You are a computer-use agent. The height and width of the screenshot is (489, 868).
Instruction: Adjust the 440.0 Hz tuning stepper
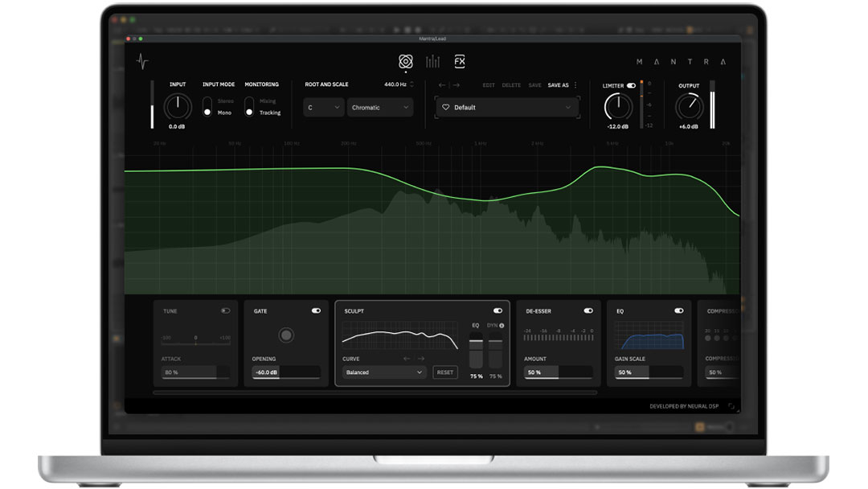[x=411, y=84]
